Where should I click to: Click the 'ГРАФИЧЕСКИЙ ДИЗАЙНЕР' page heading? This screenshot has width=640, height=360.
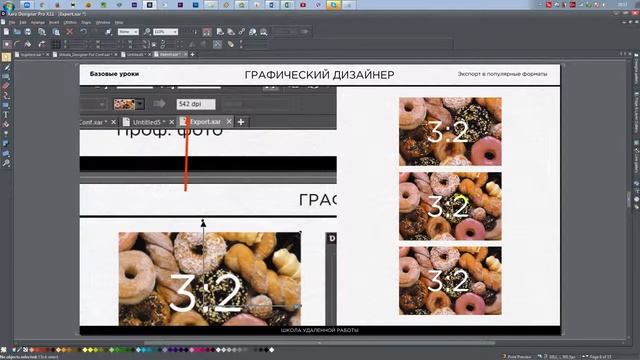320,75
